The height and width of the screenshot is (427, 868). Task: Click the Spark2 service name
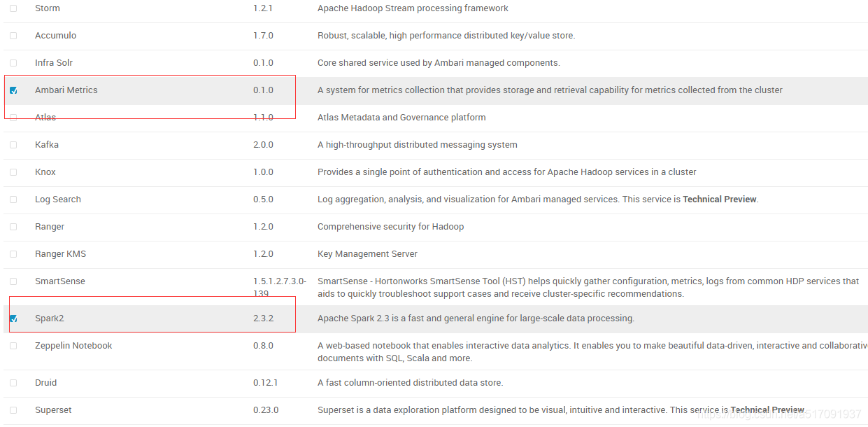click(x=50, y=318)
